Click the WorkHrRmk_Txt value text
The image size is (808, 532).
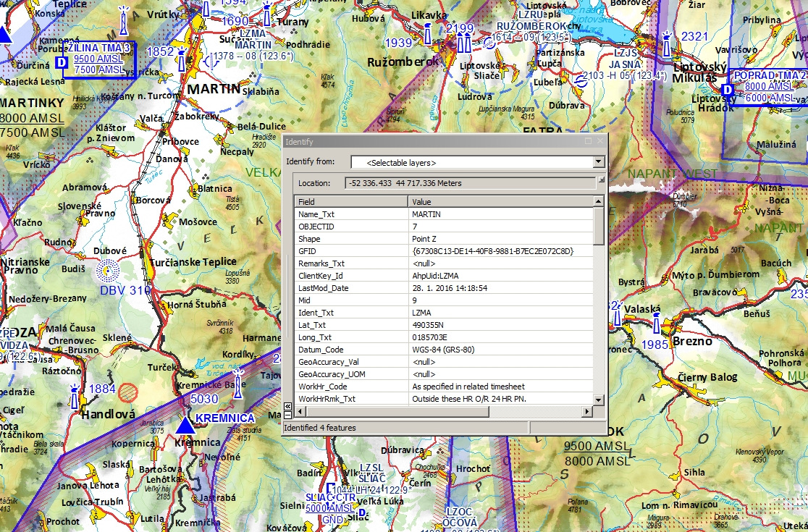tap(469, 400)
